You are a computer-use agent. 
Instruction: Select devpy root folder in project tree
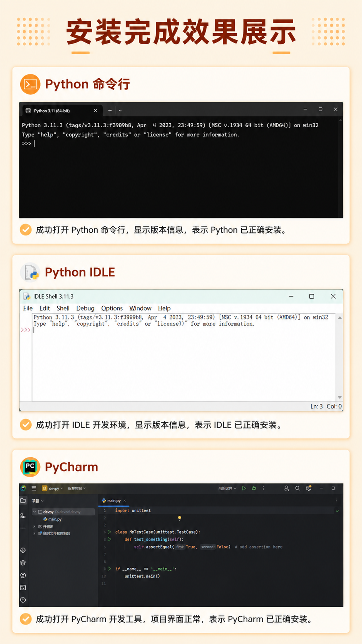click(x=64, y=512)
